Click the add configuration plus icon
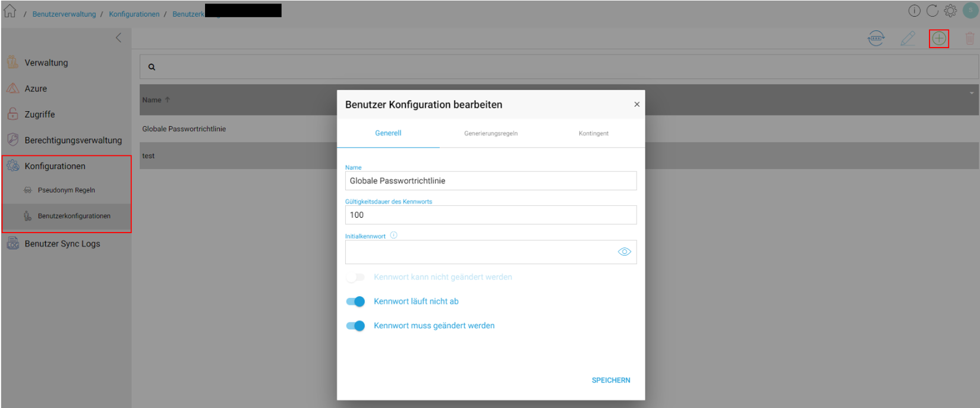This screenshot has height=408, width=980. [x=939, y=39]
